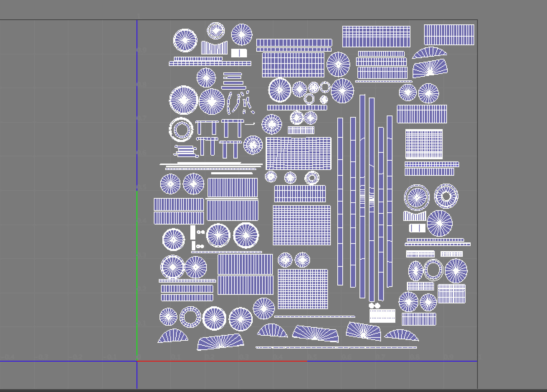Viewport: 547px width, 392px height.
Task: Click the small half-circle island at bottom left
Action: coord(173,335)
